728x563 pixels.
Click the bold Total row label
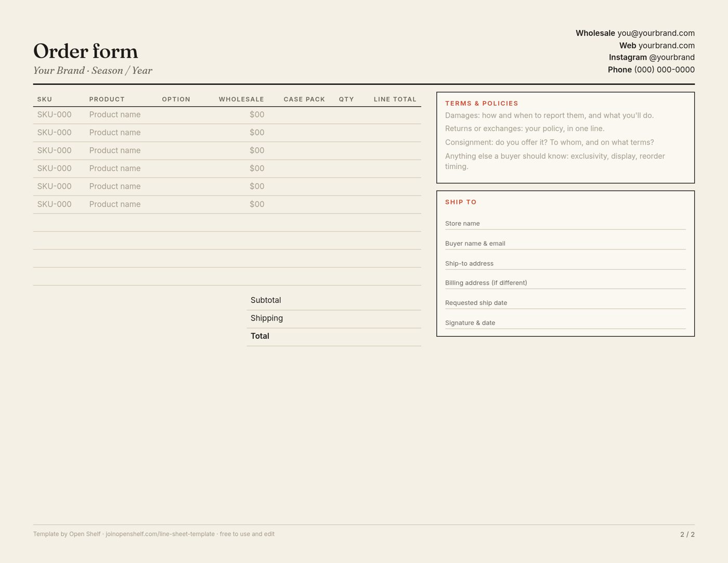point(260,336)
